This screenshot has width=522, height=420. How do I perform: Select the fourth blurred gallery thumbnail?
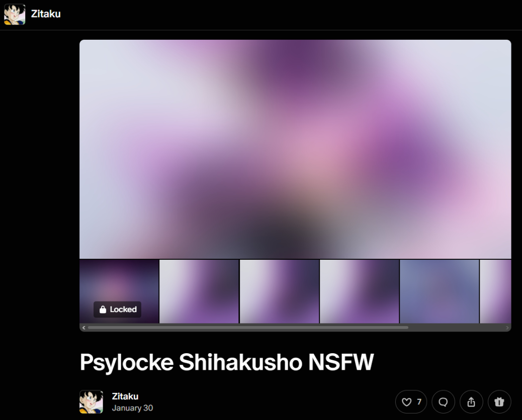point(359,291)
